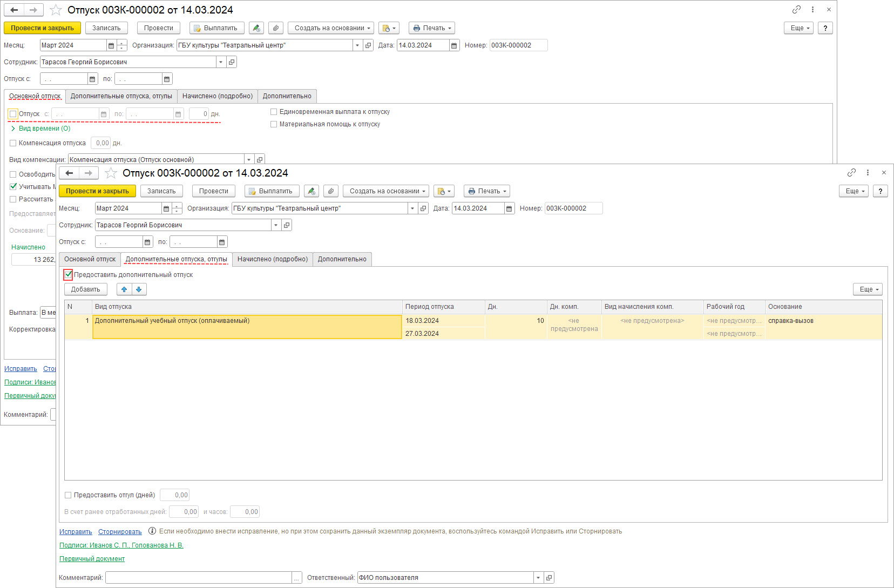Open three-dot menu in background window header
894x588 pixels.
click(x=812, y=10)
